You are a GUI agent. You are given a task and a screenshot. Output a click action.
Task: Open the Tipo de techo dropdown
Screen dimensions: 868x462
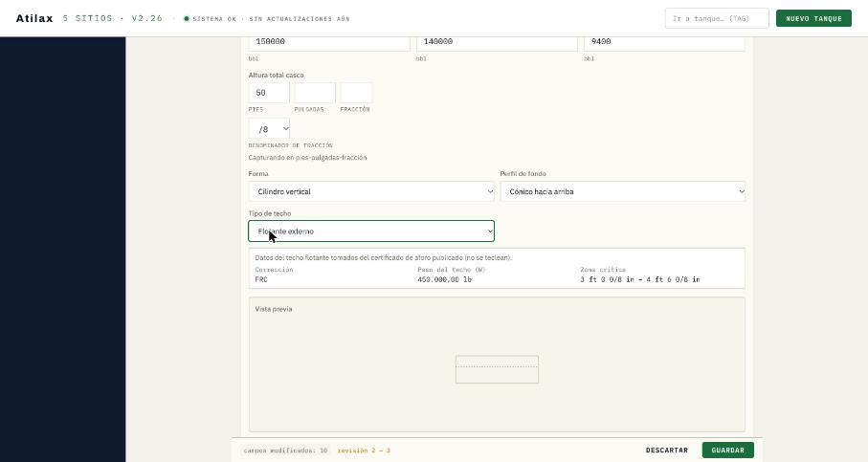[371, 231]
